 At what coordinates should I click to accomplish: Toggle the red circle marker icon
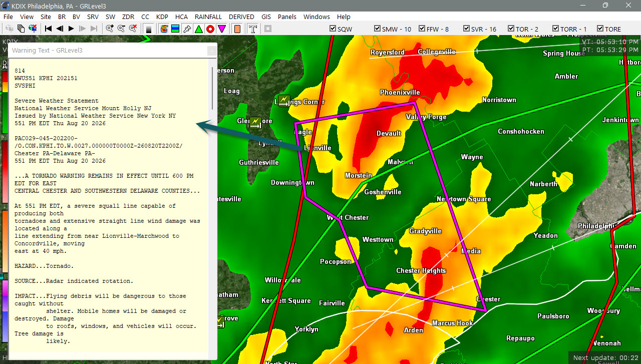tap(210, 29)
